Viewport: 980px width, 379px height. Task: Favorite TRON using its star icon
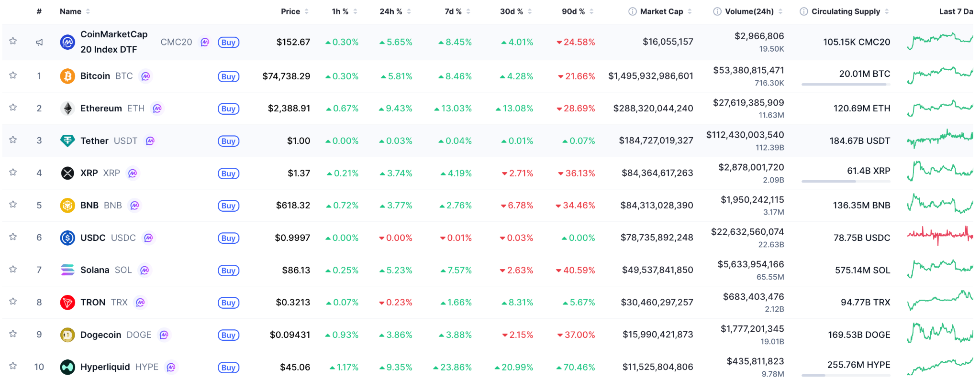click(13, 302)
